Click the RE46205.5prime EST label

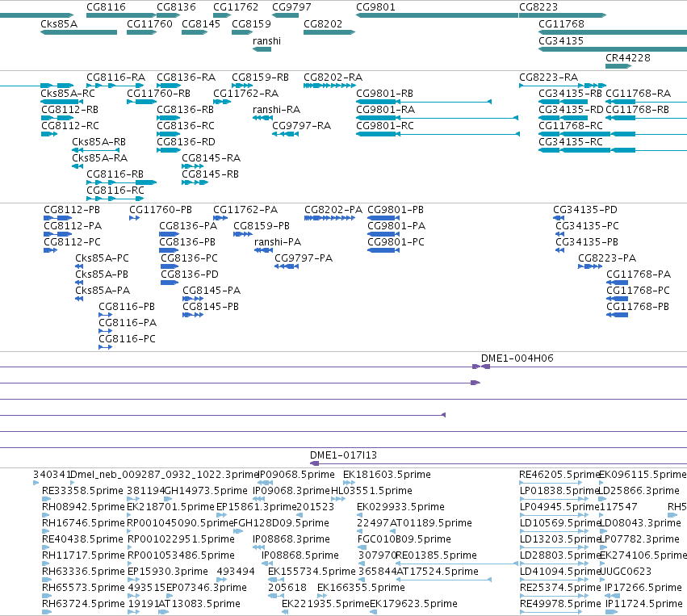[x=559, y=475]
